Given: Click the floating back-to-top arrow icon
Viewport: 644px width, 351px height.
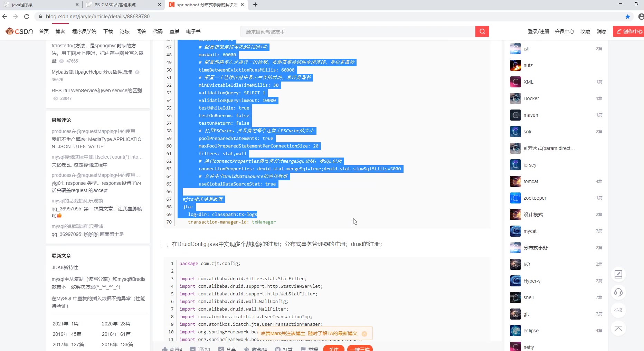Looking at the screenshot, I should (x=618, y=328).
